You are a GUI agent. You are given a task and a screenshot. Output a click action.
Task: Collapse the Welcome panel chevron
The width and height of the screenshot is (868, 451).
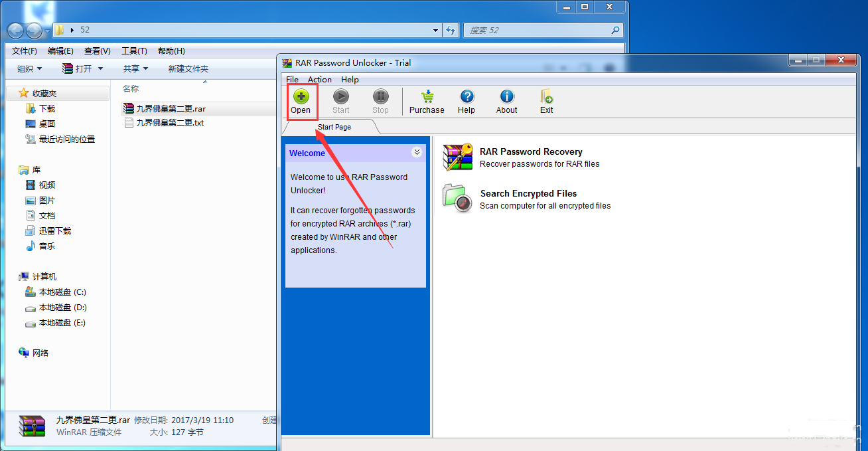tap(417, 152)
